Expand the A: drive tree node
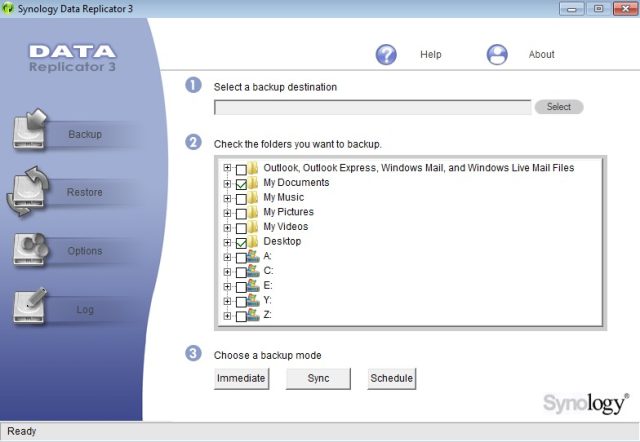This screenshot has height=442, width=640. pos(227,257)
